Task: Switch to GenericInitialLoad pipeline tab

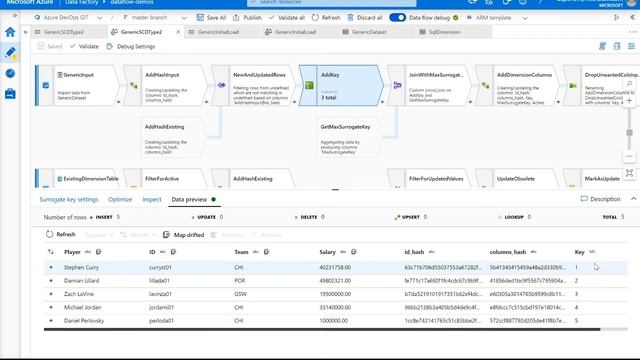Action: 218,32
